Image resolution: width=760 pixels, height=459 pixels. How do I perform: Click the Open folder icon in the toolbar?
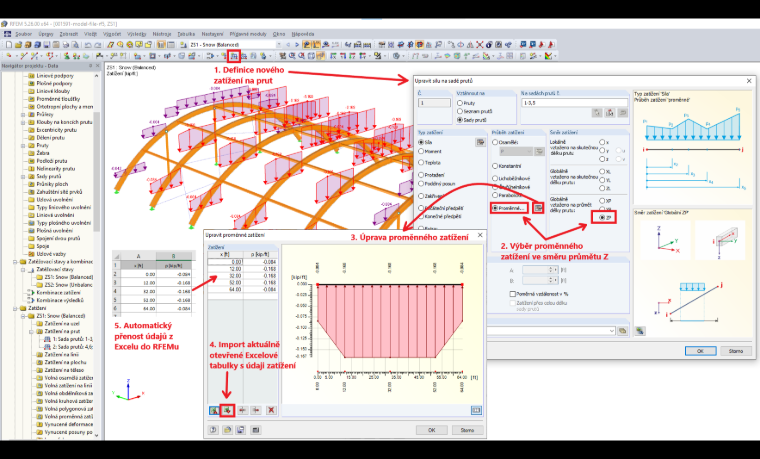tap(18, 45)
